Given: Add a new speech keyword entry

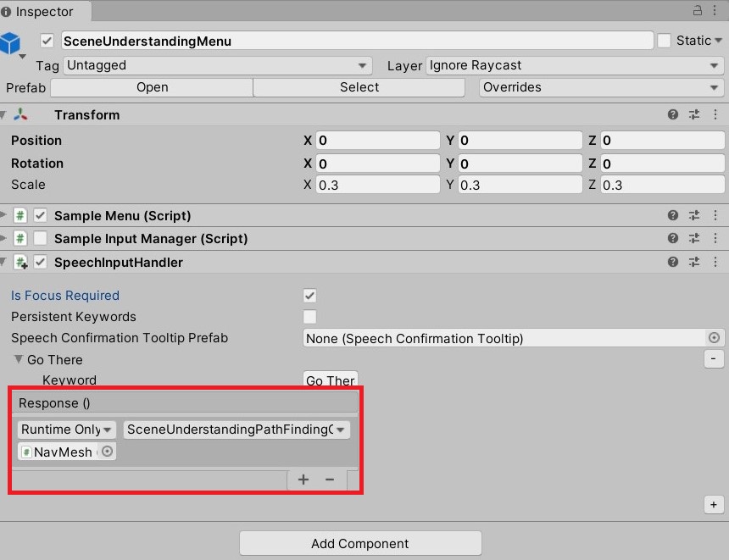Looking at the screenshot, I should coord(714,505).
